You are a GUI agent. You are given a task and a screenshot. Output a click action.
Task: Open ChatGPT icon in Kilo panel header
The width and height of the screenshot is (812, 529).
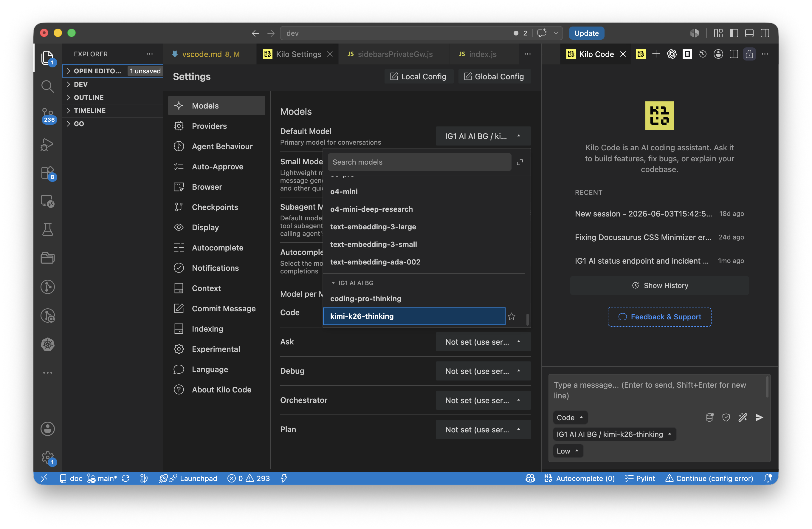pos(671,54)
